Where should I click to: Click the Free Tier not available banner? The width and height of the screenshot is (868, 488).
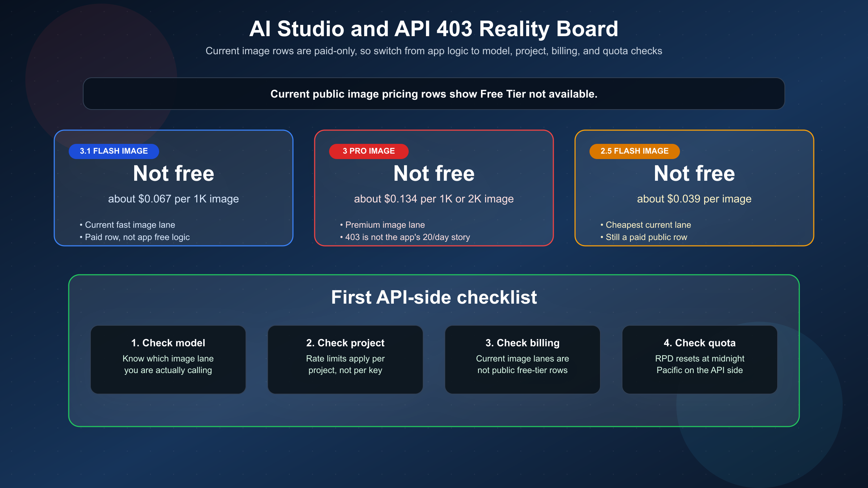coord(434,94)
